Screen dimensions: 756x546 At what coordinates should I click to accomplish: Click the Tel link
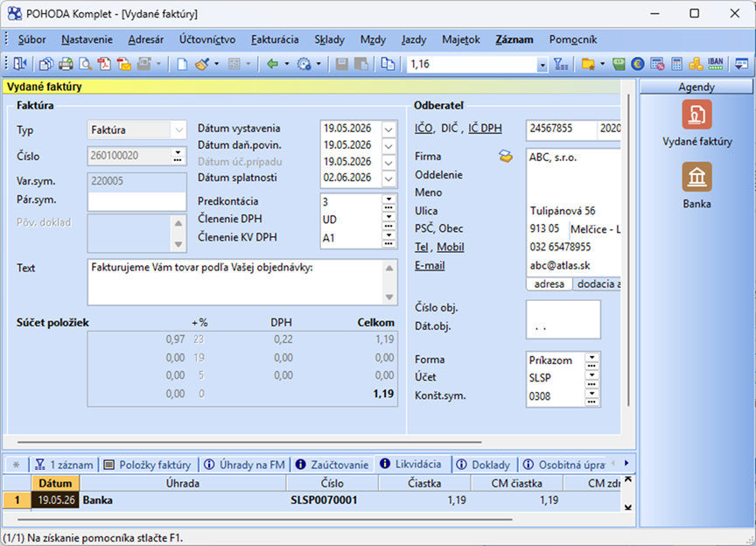[x=422, y=247]
